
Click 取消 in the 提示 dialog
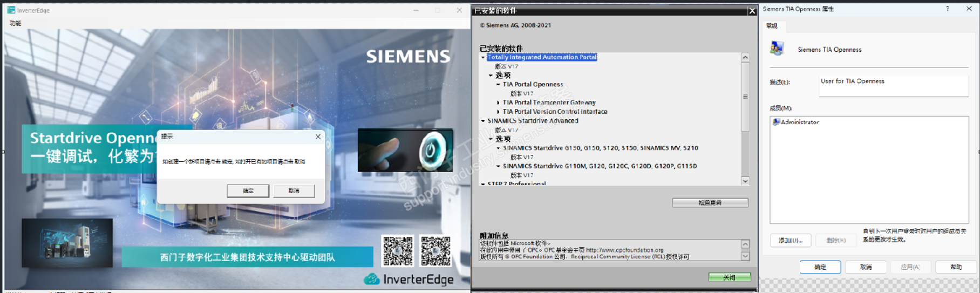tap(294, 190)
